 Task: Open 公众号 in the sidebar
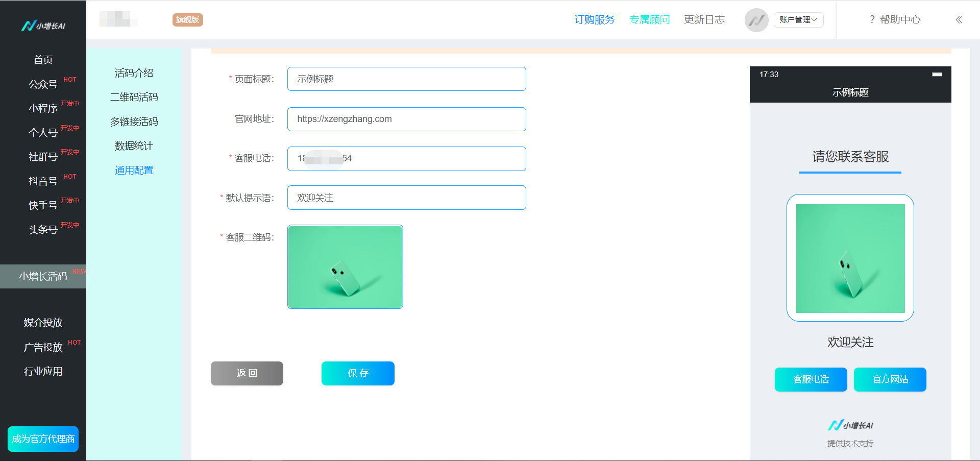pyautogui.click(x=43, y=84)
